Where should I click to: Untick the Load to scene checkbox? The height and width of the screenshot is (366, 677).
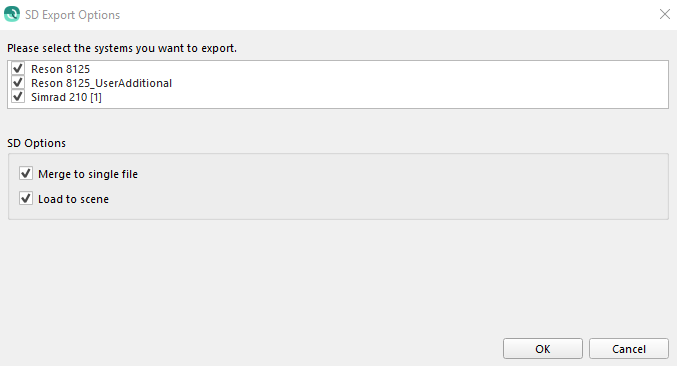(26, 199)
